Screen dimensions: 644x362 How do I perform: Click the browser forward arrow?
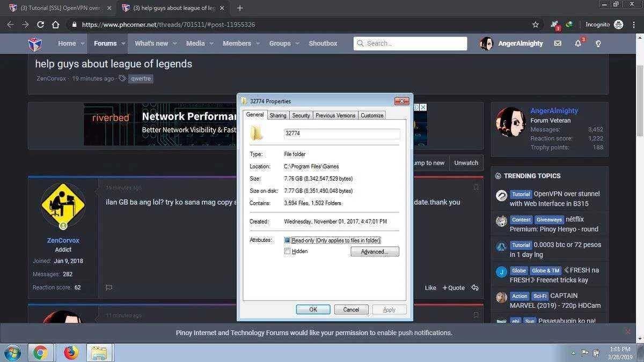click(25, 25)
